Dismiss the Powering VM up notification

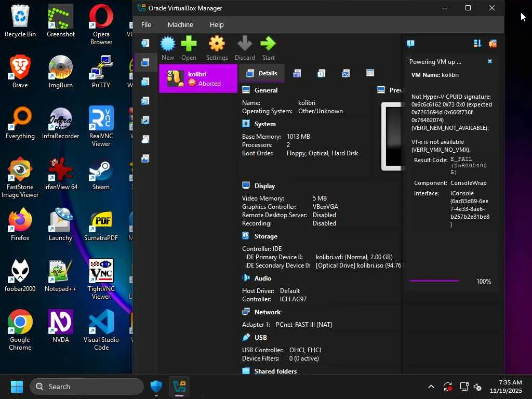pyautogui.click(x=489, y=61)
